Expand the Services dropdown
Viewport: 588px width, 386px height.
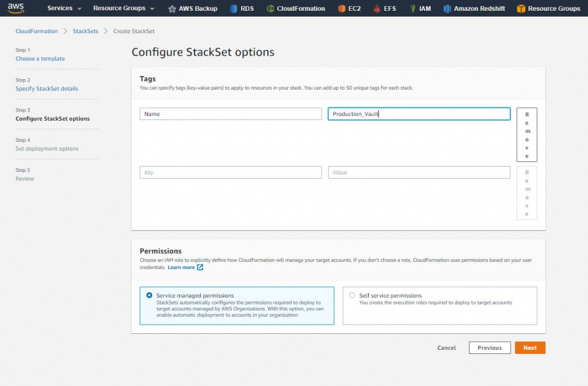point(63,9)
